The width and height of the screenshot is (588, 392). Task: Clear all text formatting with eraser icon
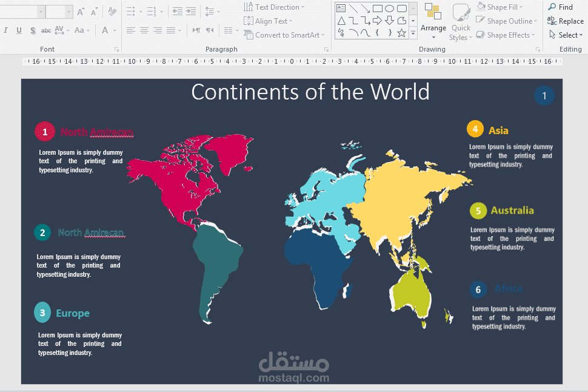[112, 12]
